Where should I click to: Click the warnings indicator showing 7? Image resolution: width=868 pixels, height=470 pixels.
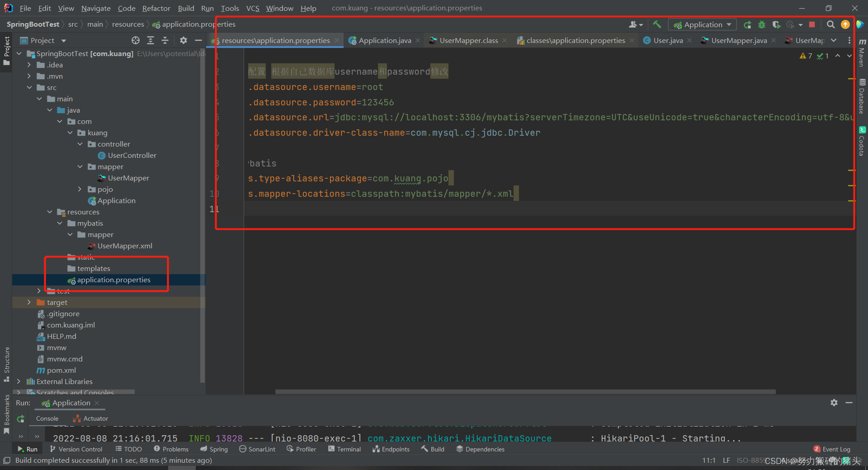(806, 56)
